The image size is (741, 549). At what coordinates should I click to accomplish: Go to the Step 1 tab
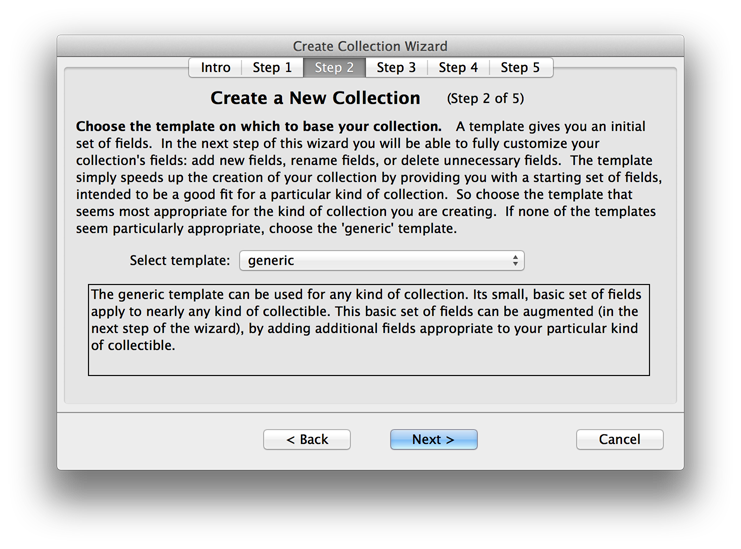tap(272, 68)
